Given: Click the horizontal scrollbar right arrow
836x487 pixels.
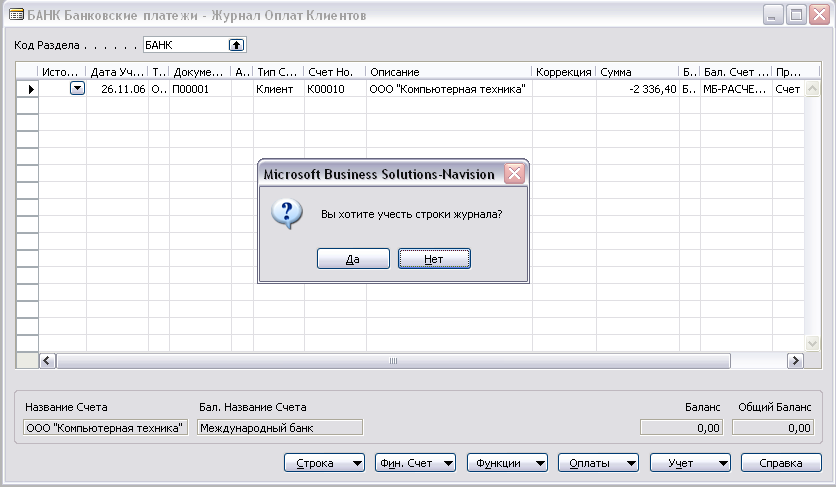Looking at the screenshot, I should [795, 361].
